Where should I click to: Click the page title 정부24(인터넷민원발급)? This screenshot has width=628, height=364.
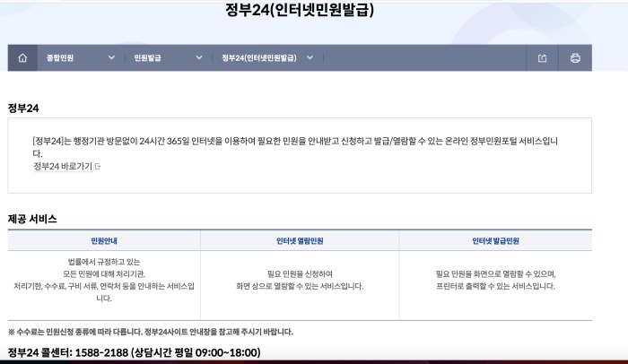click(x=300, y=10)
